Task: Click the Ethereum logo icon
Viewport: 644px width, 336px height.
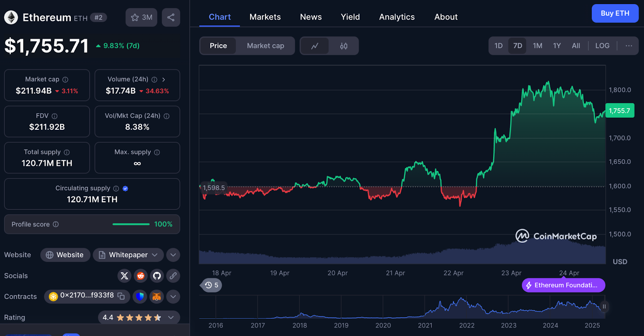Action: tap(11, 17)
